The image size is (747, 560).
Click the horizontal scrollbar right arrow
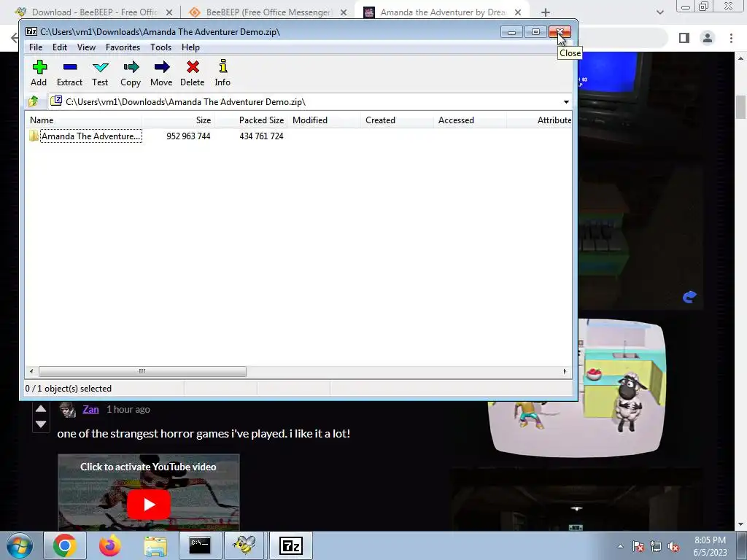(565, 371)
